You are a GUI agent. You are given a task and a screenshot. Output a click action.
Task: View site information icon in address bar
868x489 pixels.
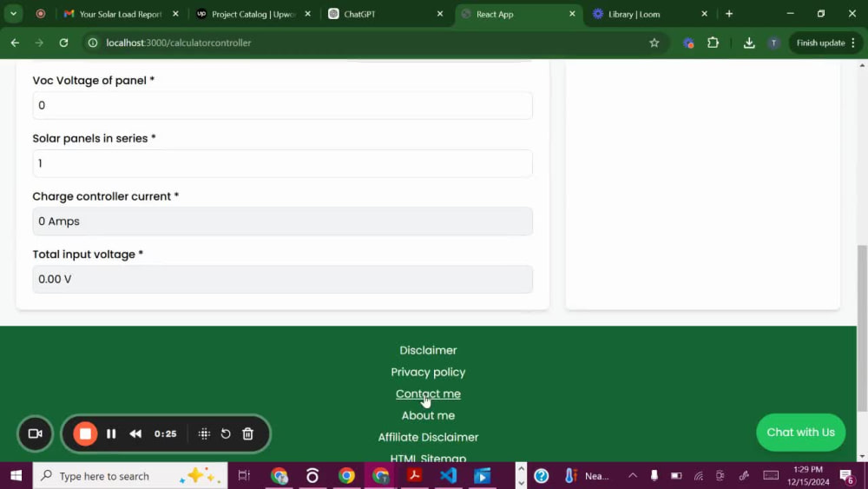coord(93,43)
